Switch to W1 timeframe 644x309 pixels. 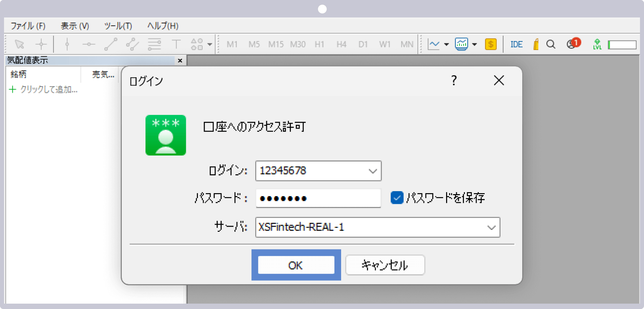(385, 44)
